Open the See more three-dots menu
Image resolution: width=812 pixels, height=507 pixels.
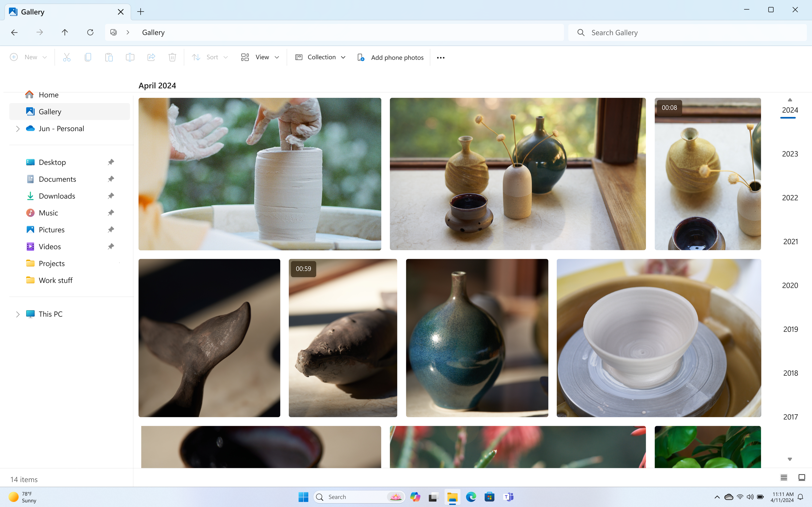(440, 58)
